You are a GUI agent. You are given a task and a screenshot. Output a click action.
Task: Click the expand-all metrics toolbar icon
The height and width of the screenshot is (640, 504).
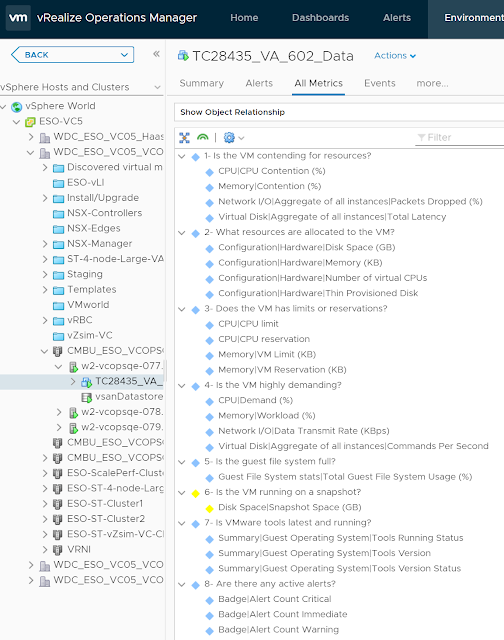point(184,138)
